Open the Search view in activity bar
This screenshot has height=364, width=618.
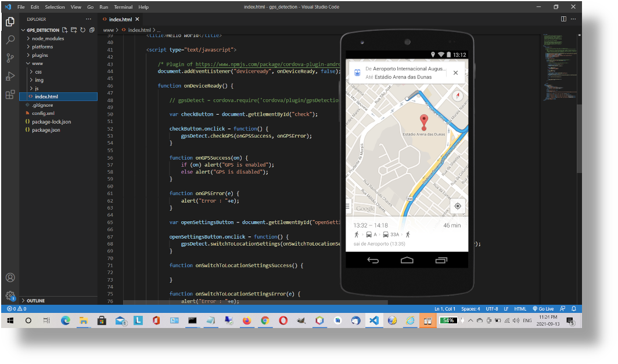tap(10, 39)
